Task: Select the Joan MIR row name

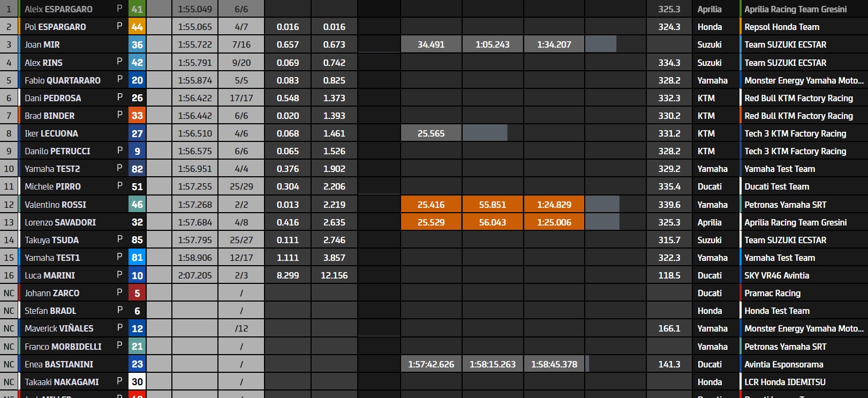Action: (42, 44)
